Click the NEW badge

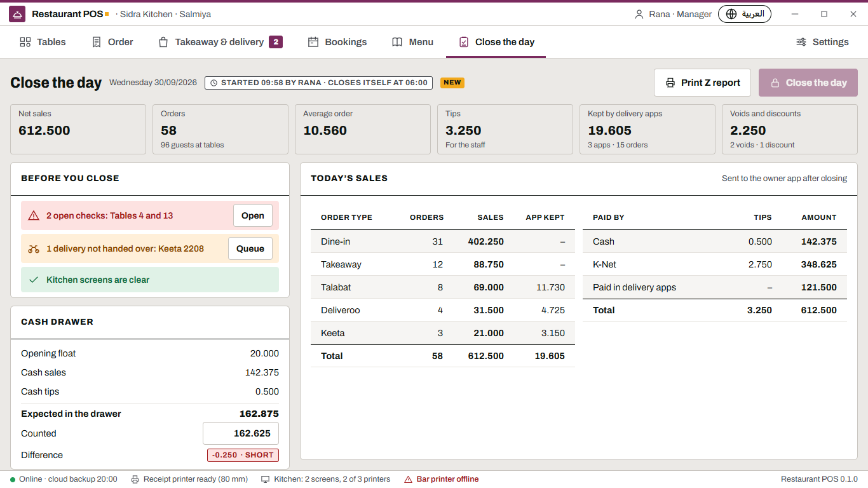(452, 83)
